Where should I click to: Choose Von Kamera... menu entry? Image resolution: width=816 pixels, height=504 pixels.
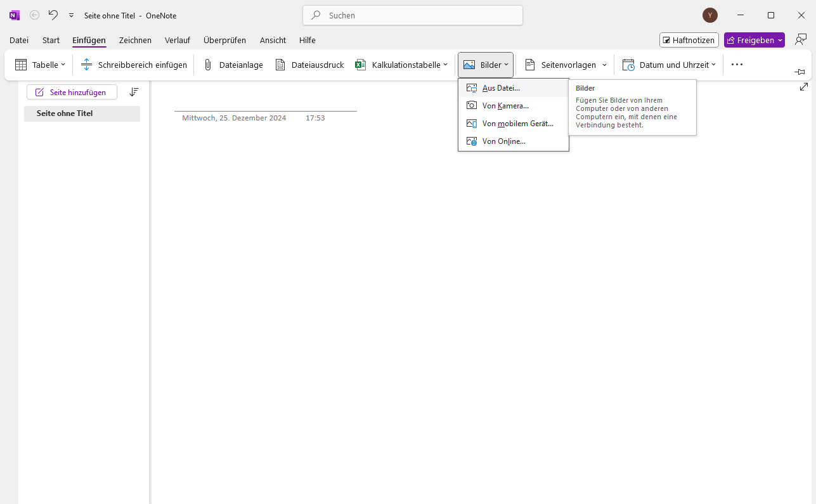coord(514,106)
